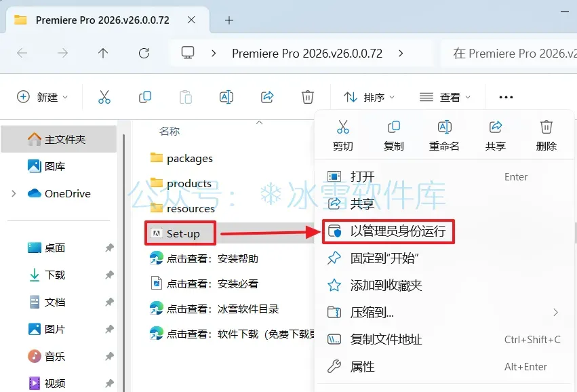Select 点击查看：冰雪软件目录 shortcut
The width and height of the screenshot is (577, 392).
(214, 309)
